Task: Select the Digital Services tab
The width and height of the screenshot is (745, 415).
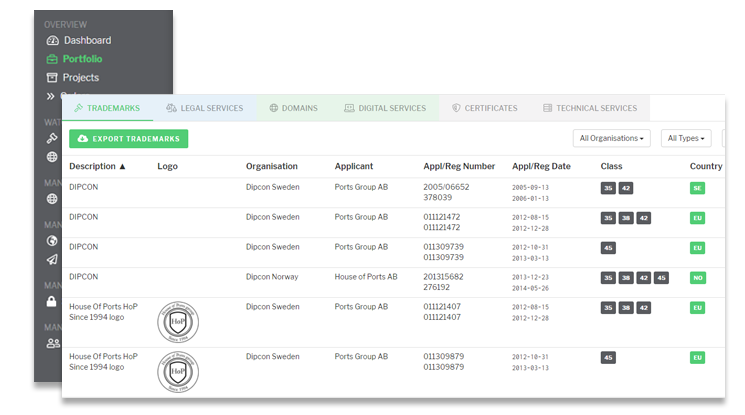Action: pos(385,108)
